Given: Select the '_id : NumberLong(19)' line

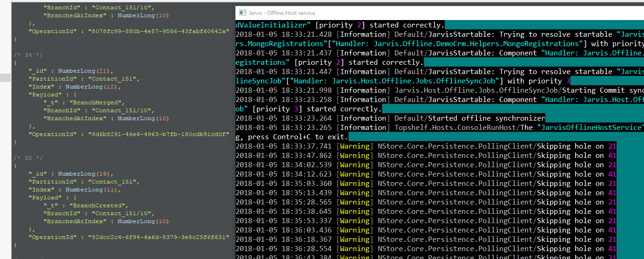Looking at the screenshot, I should click(71, 174).
